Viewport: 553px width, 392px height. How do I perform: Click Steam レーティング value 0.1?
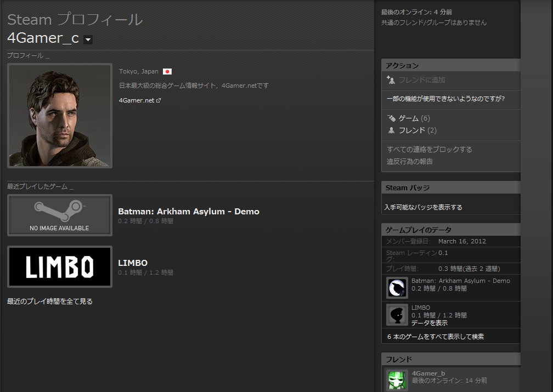443,253
